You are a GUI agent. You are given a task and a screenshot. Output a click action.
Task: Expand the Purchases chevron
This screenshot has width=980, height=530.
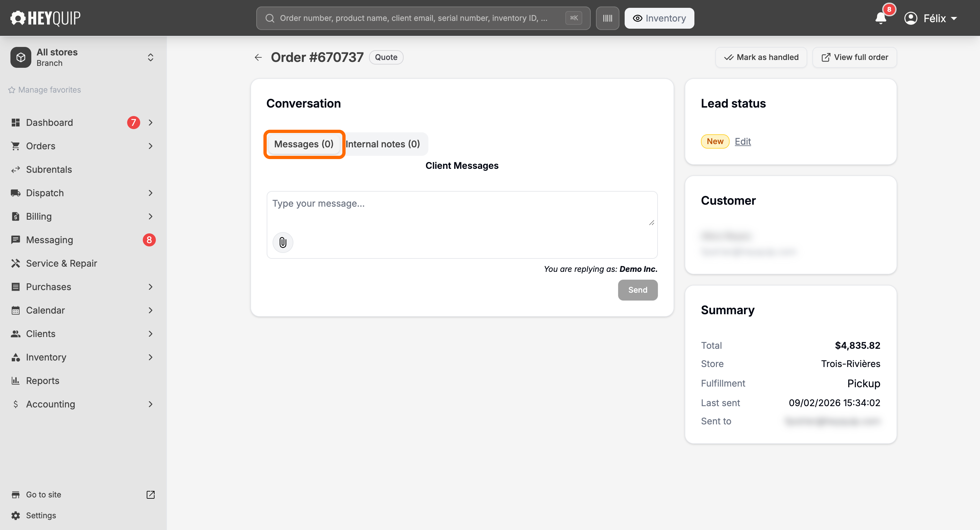[151, 287]
